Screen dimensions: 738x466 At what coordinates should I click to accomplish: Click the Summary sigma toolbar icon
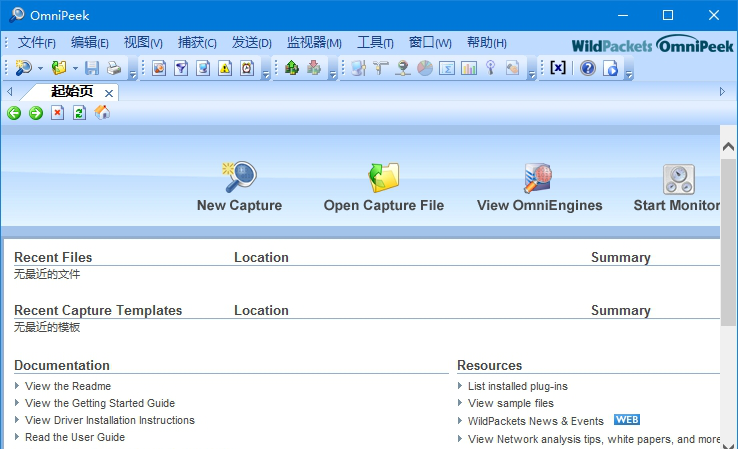tap(447, 68)
